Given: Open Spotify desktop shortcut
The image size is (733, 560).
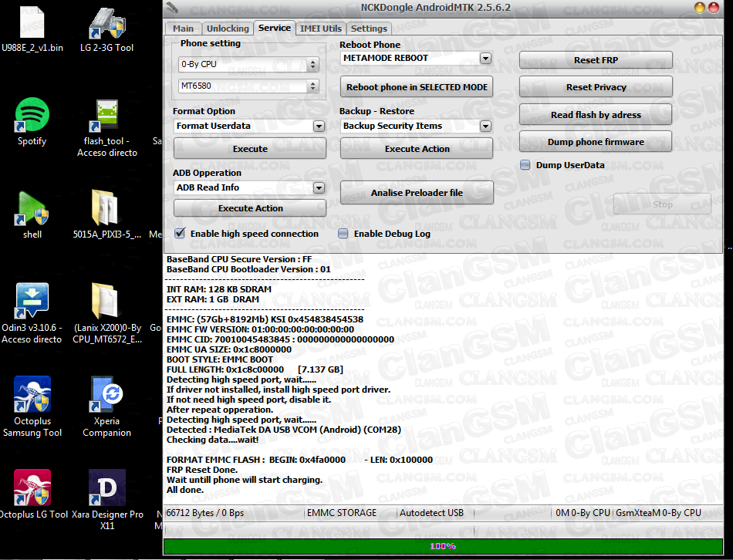Looking at the screenshot, I should point(32,120).
